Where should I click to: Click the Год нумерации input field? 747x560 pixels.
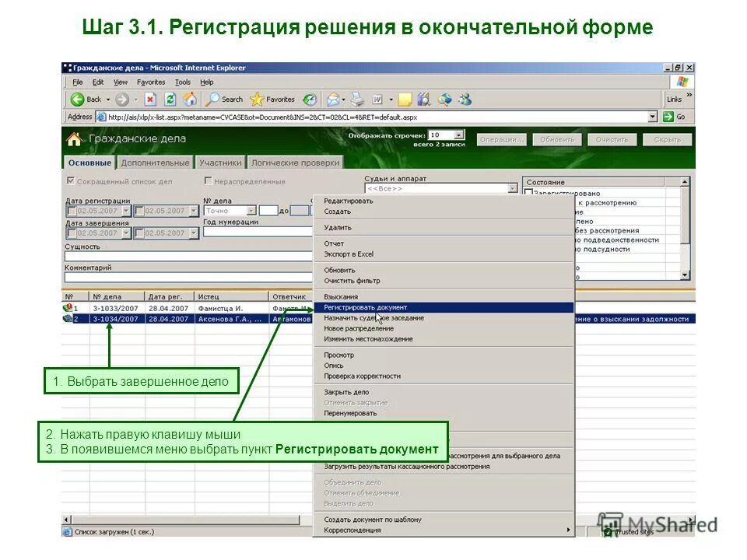(258, 232)
